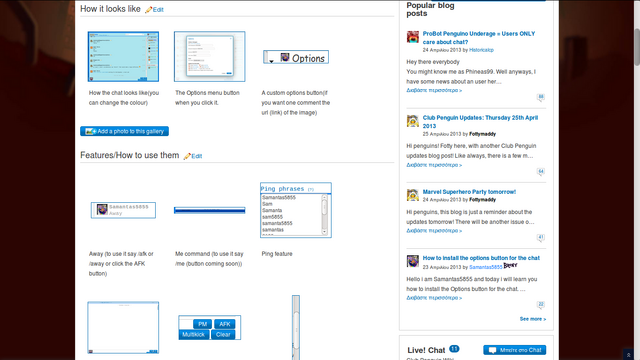This screenshot has height=360, width=640.
Task: Edit the 'Features/How to use them' section
Action: [x=197, y=156]
